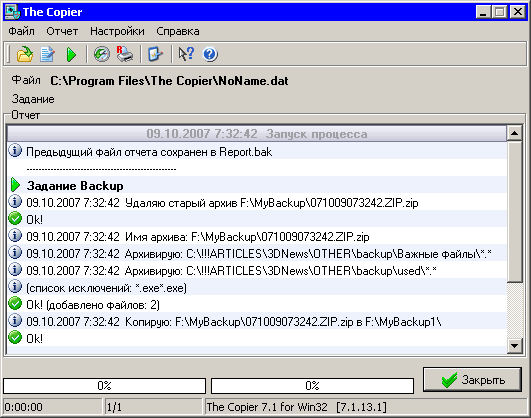
Task: Click the left 0% progress bar
Action: coord(104,386)
